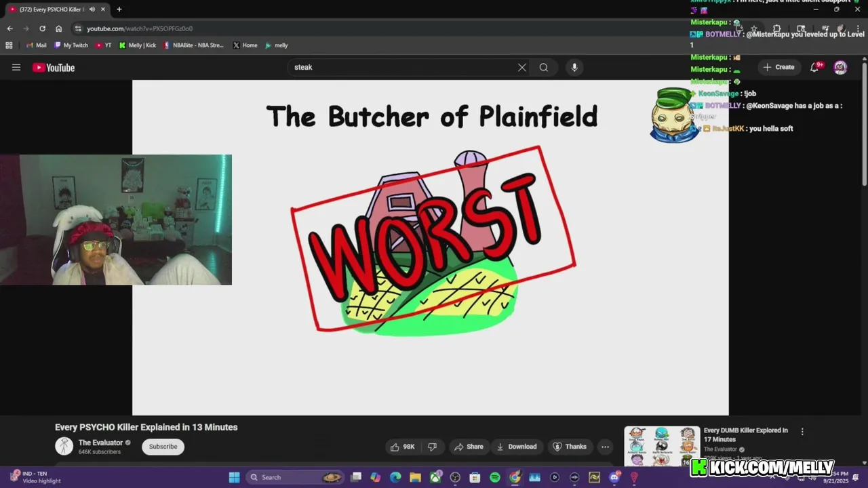The width and height of the screenshot is (868, 488).
Task: Open OBS Studio from the taskbar
Action: (455, 477)
